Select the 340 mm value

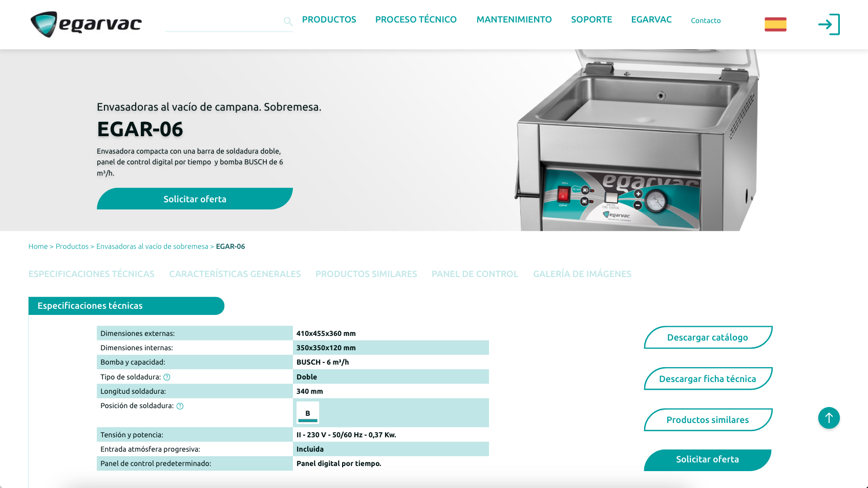[x=309, y=391]
